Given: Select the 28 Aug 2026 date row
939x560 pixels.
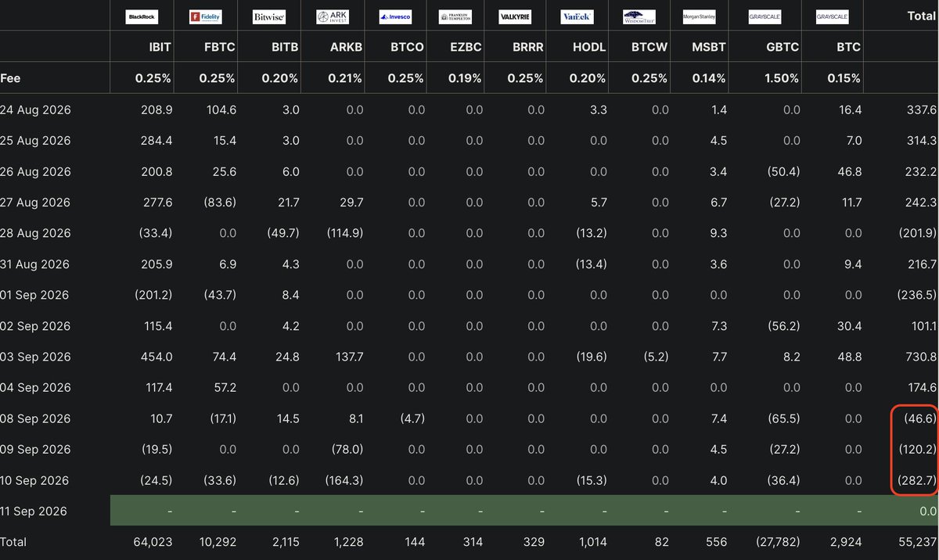Looking at the screenshot, I should tap(469, 233).
